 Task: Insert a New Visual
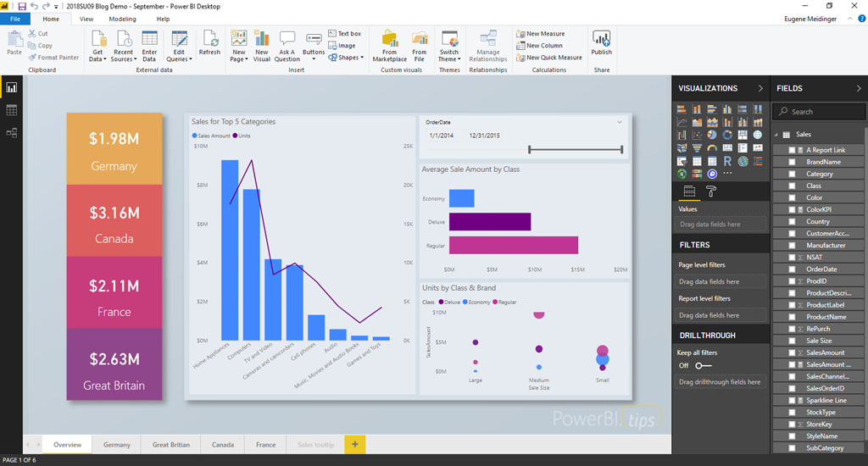tap(262, 46)
